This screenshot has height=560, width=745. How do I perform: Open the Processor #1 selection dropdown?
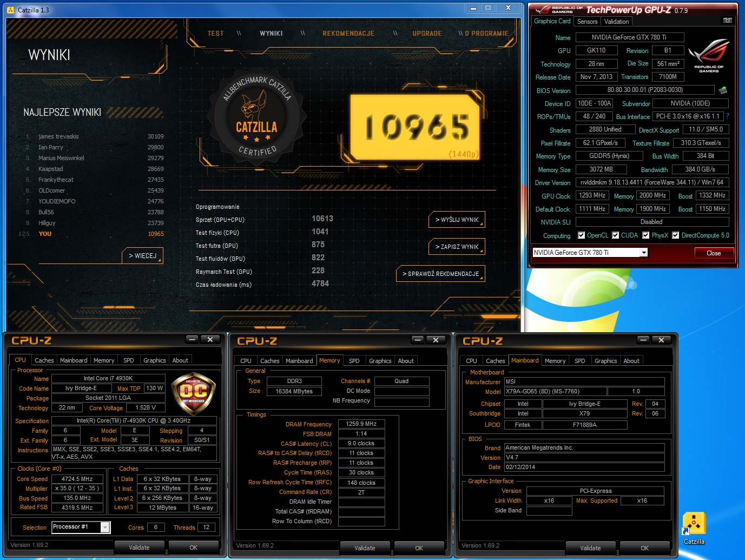click(x=106, y=527)
